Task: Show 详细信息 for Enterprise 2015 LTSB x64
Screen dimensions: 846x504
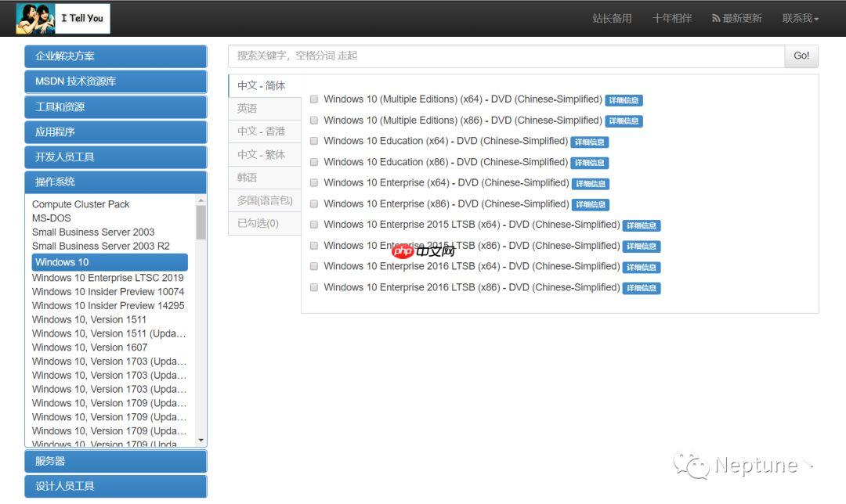Action: (x=642, y=226)
